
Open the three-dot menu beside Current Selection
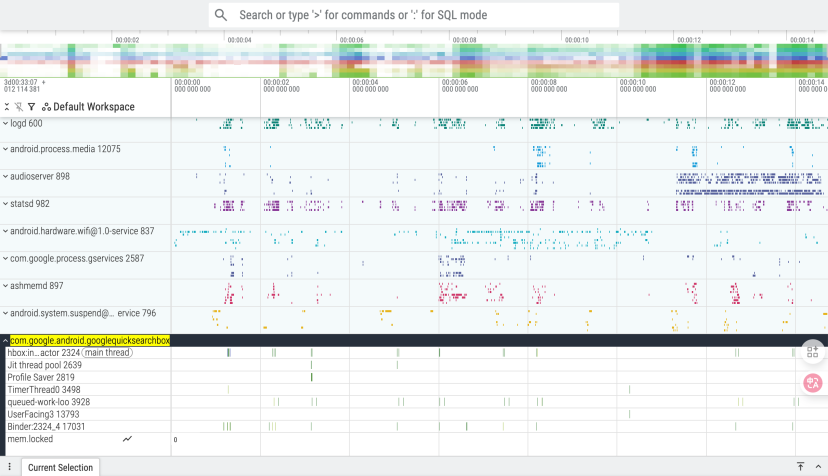[x=9, y=467]
